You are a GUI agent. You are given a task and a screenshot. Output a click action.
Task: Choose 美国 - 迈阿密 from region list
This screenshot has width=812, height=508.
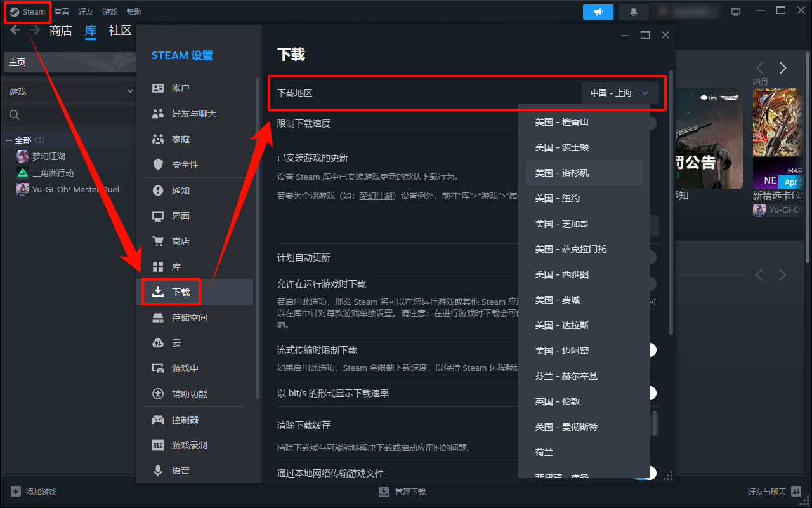coord(584,351)
